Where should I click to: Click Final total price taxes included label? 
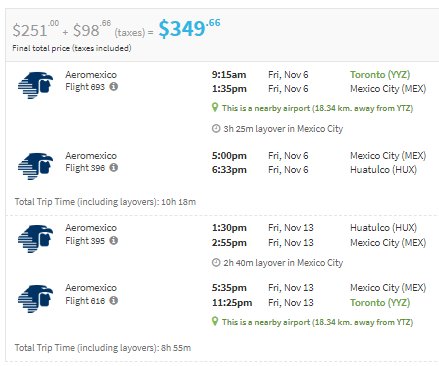(x=72, y=48)
